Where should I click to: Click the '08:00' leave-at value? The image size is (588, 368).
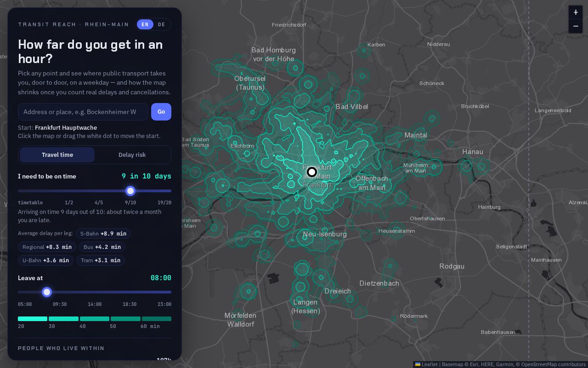coord(161,278)
